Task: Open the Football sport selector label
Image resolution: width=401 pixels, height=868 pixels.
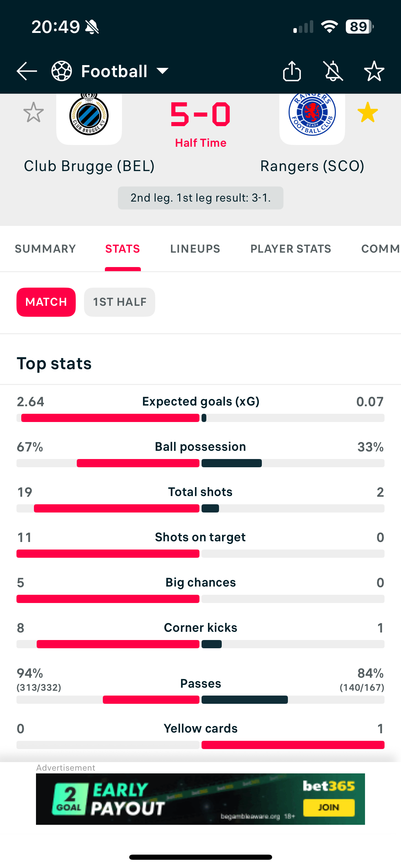Action: [x=114, y=71]
